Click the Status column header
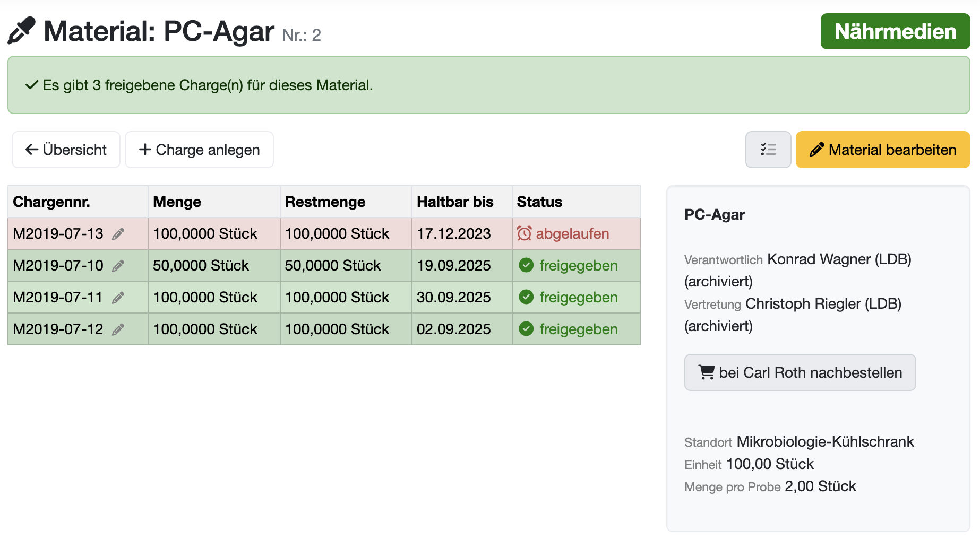This screenshot has width=980, height=539. [539, 202]
